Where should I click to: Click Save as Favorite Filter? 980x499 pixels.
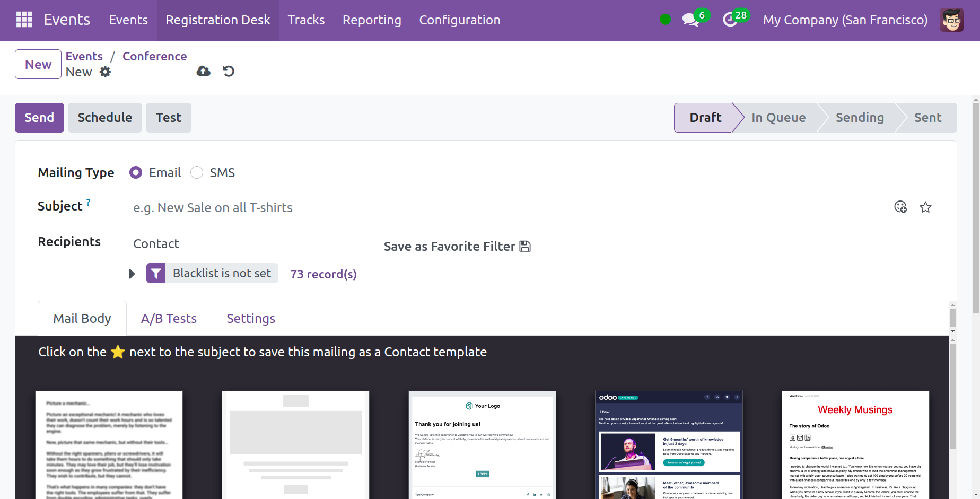[x=457, y=246]
